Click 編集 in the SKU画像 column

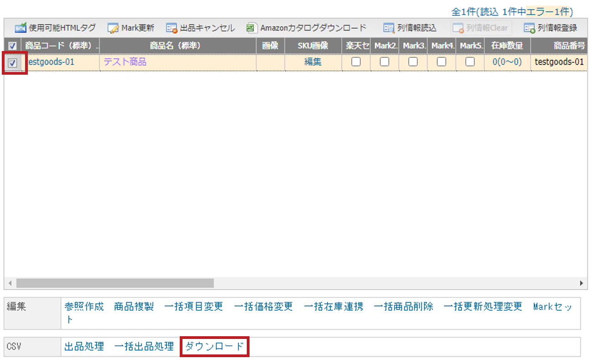(x=313, y=62)
